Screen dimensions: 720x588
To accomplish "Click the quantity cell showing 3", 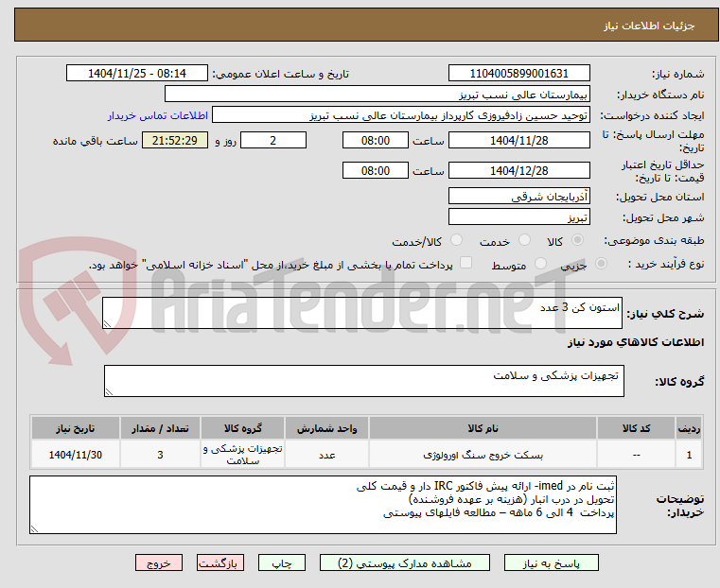I will [x=160, y=455].
